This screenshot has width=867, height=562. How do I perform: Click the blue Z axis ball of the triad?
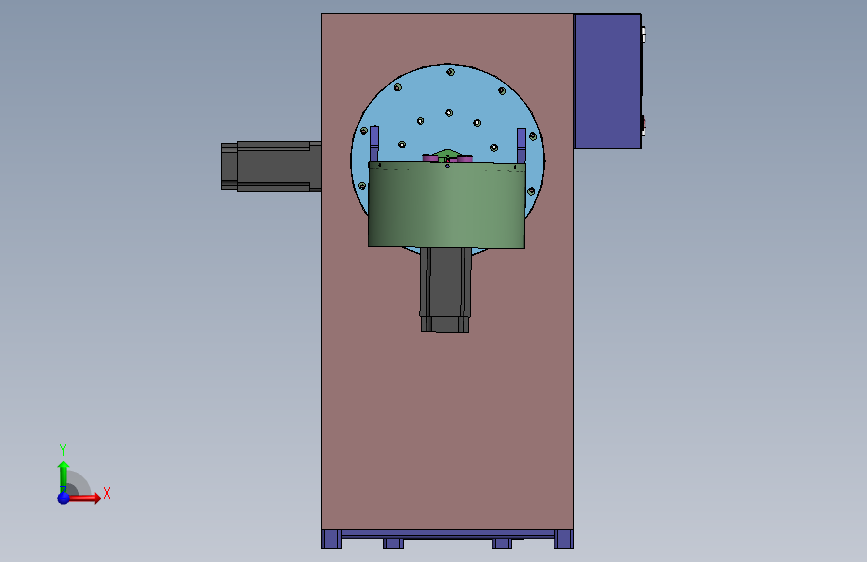point(64,498)
